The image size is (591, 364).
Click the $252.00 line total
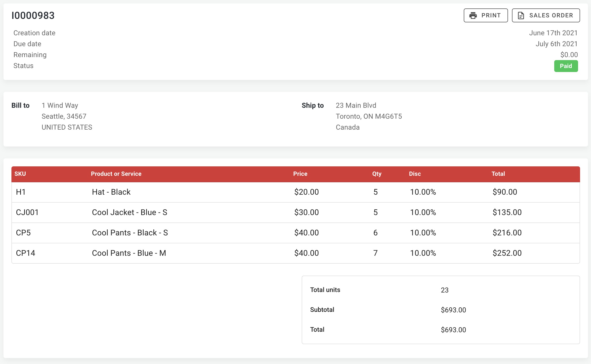pyautogui.click(x=507, y=253)
